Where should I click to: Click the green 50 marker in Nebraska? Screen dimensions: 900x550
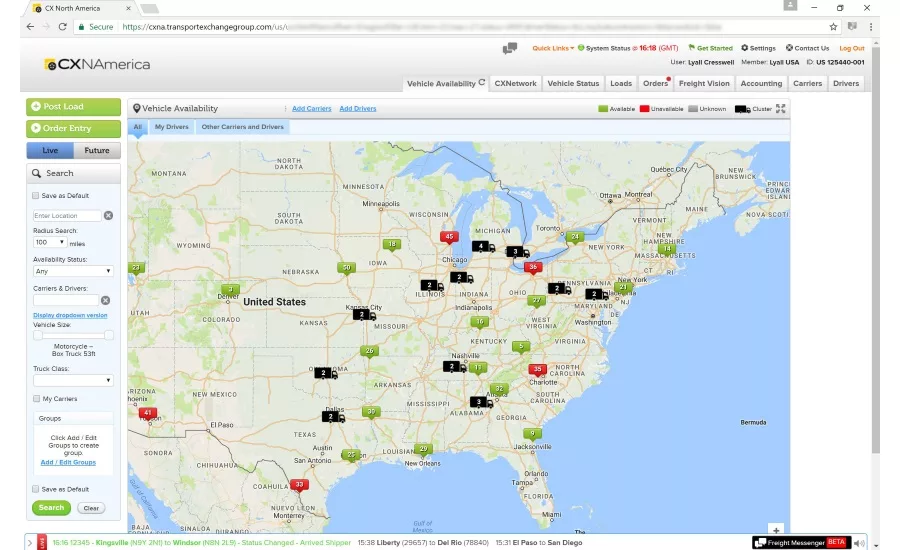coord(347,269)
